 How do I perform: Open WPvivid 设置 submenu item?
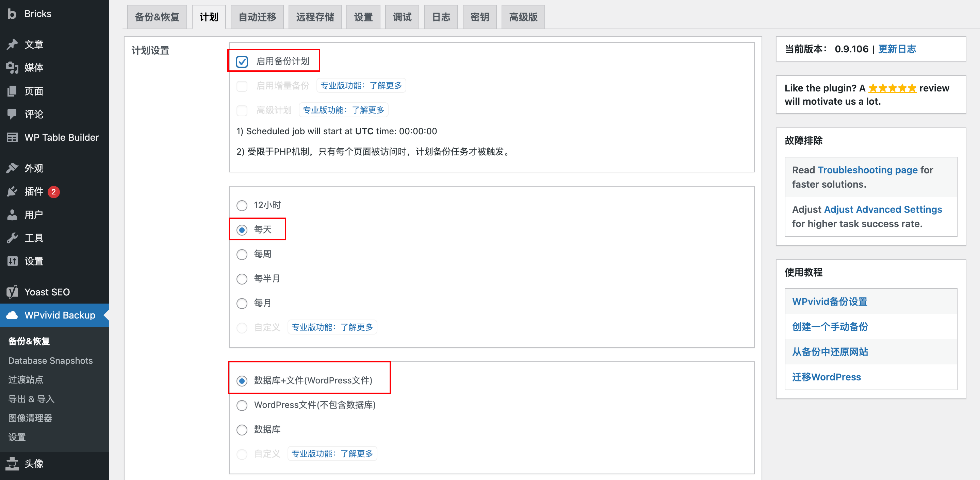point(17,437)
